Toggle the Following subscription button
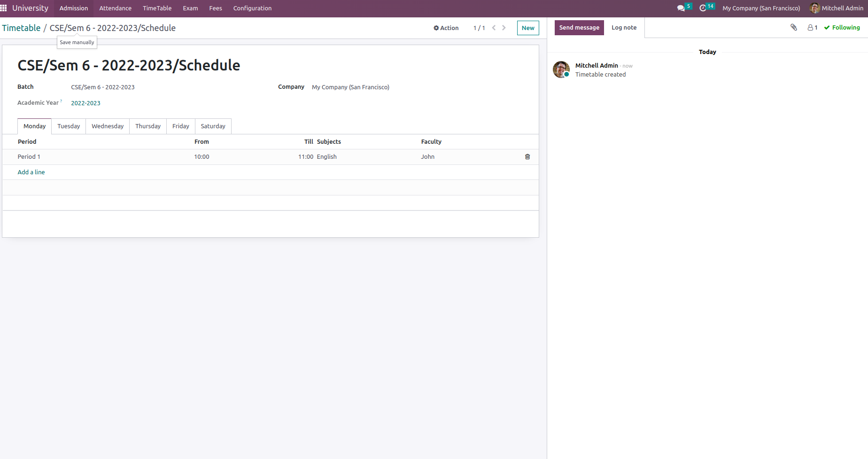This screenshot has height=459, width=868. pyautogui.click(x=842, y=28)
